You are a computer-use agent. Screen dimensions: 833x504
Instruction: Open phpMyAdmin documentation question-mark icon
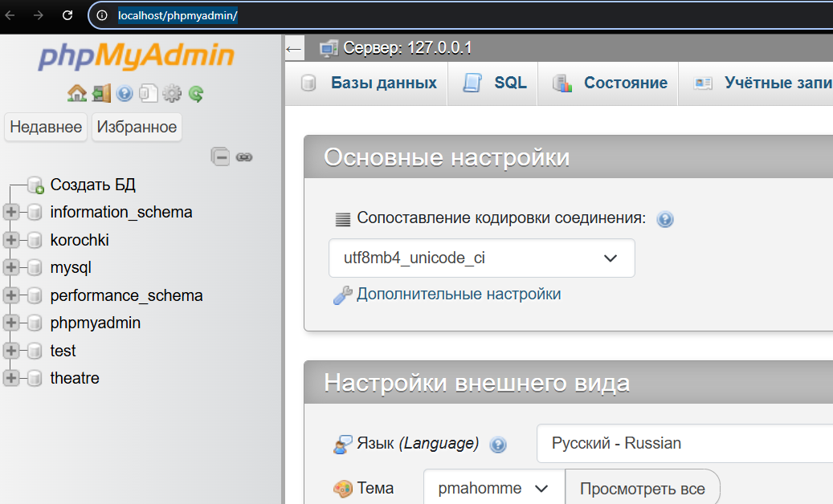(125, 94)
